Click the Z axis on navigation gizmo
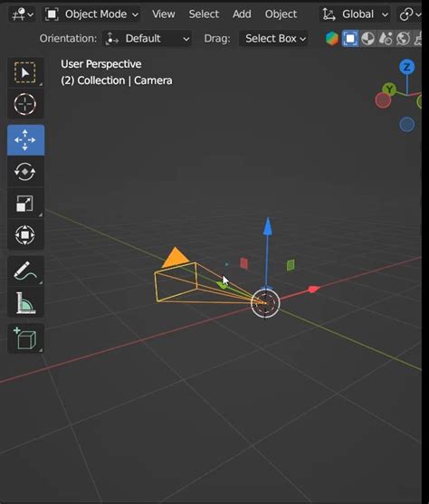429x504 pixels. pyautogui.click(x=406, y=67)
